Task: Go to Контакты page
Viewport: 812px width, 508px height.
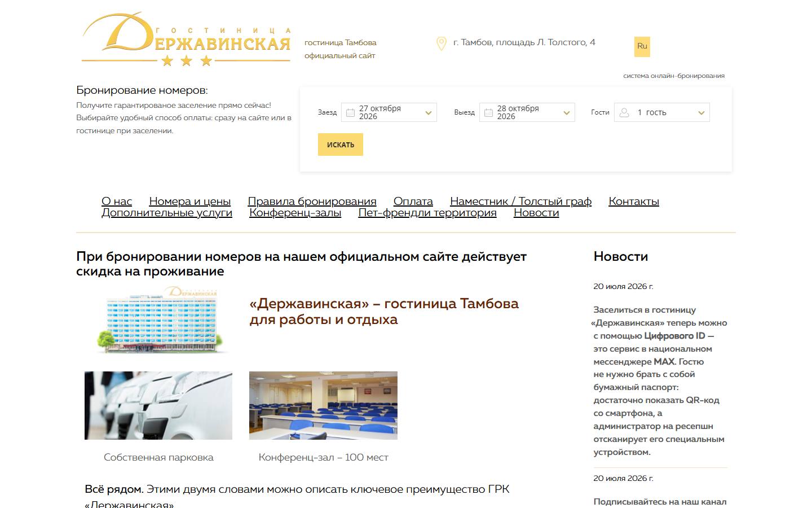Action: 634,202
